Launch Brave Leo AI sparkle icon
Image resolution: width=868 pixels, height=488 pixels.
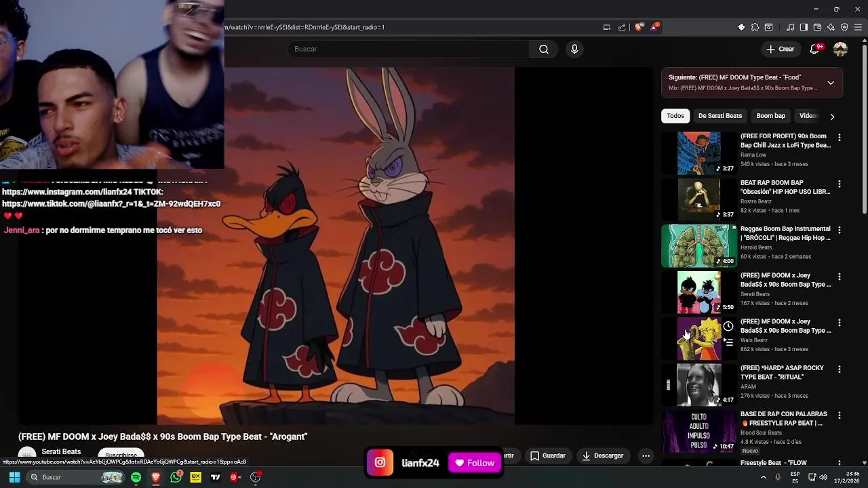click(x=831, y=27)
